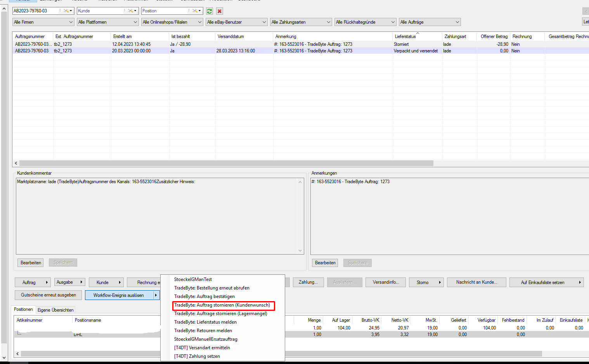Screen dimensions: 589x364
Task: Select TradeByte: Auftrag stornieren (Kundenwunsch)
Action: pos(222,305)
